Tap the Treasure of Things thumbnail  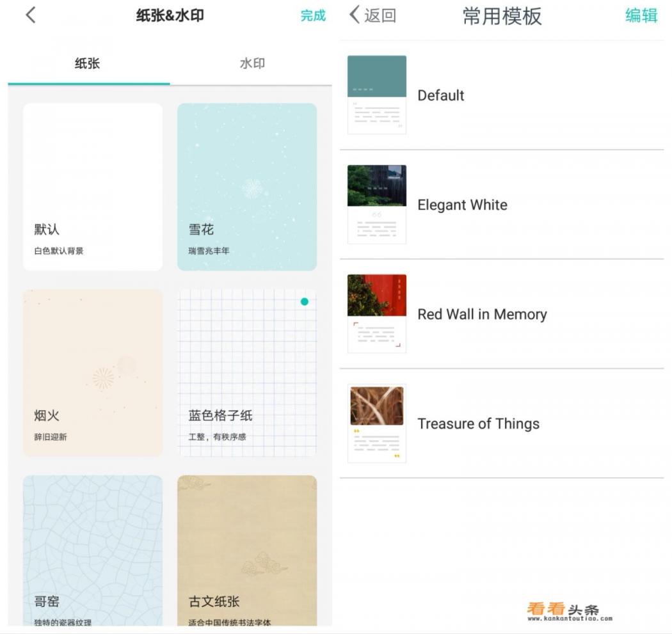(x=376, y=423)
